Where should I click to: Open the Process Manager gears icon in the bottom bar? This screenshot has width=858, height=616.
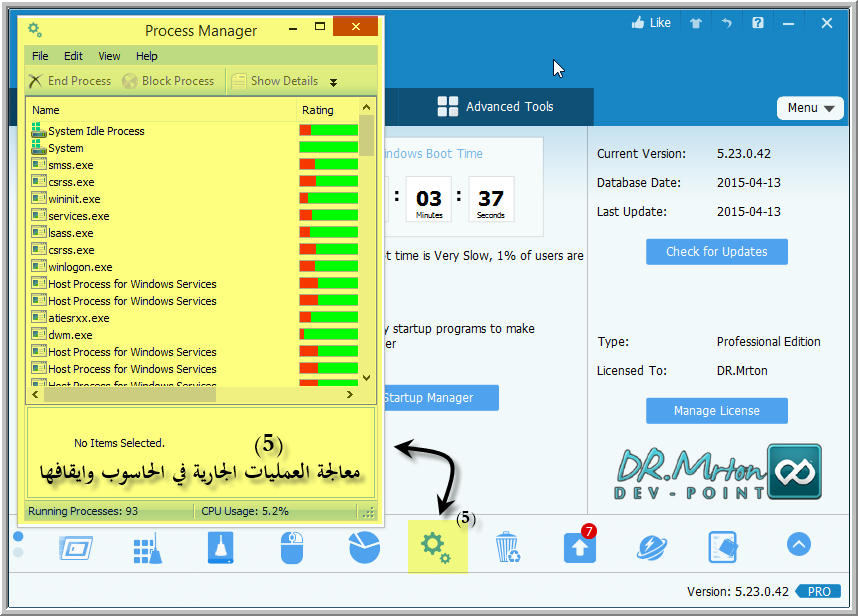coord(437,547)
